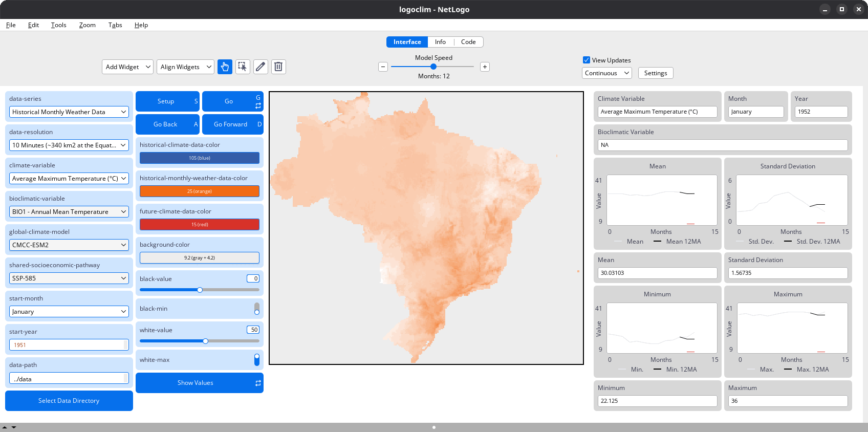
Task: Open the data-series dropdown
Action: [69, 112]
